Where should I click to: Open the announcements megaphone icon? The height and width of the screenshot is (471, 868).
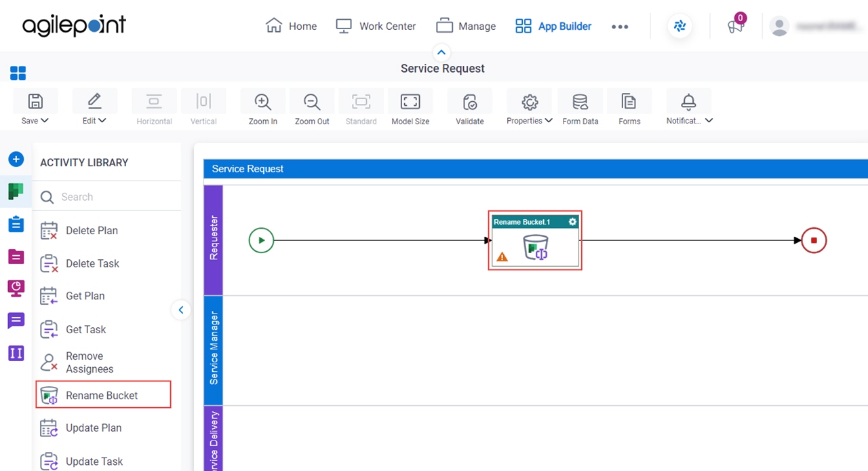(x=736, y=26)
